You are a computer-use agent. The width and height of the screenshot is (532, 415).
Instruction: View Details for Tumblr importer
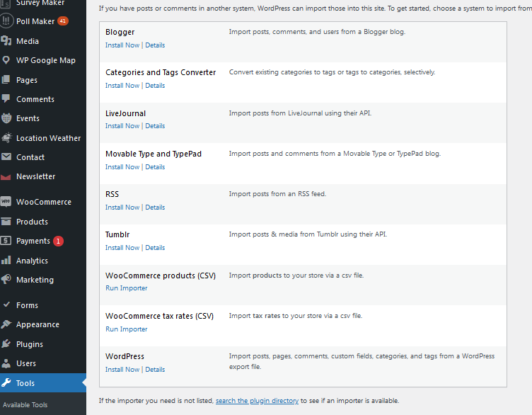(x=155, y=248)
